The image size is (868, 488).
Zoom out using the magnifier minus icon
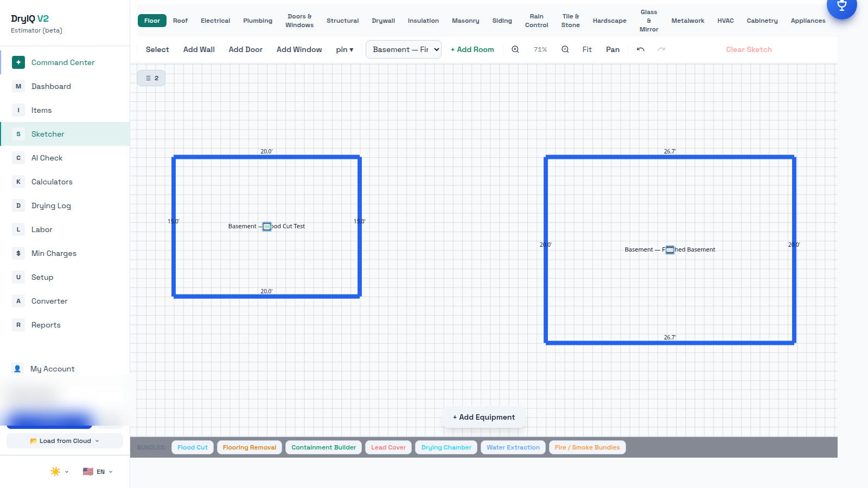565,49
